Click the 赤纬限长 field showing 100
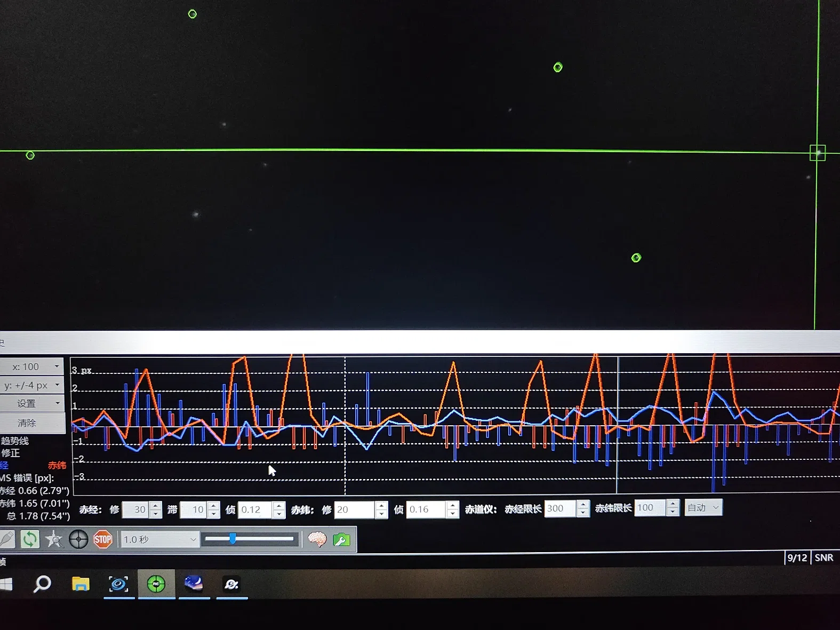This screenshot has width=840, height=630. tap(651, 507)
